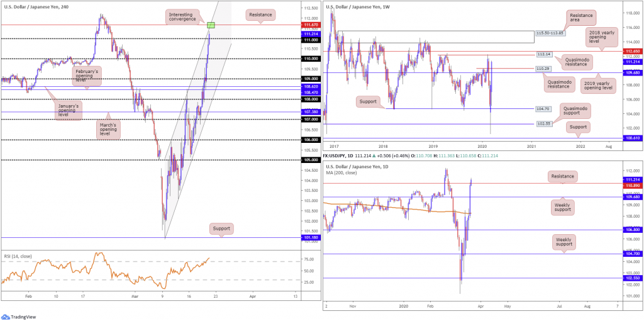Click the TradingView cloud logo icon
644x321 pixels.
pyautogui.click(x=5, y=317)
